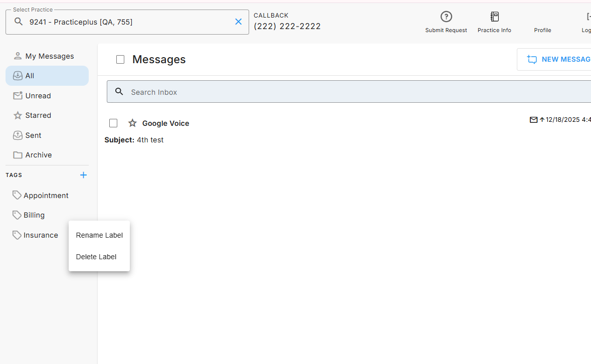Open the Practice Info notebook icon
This screenshot has width=591, height=364.
[494, 17]
